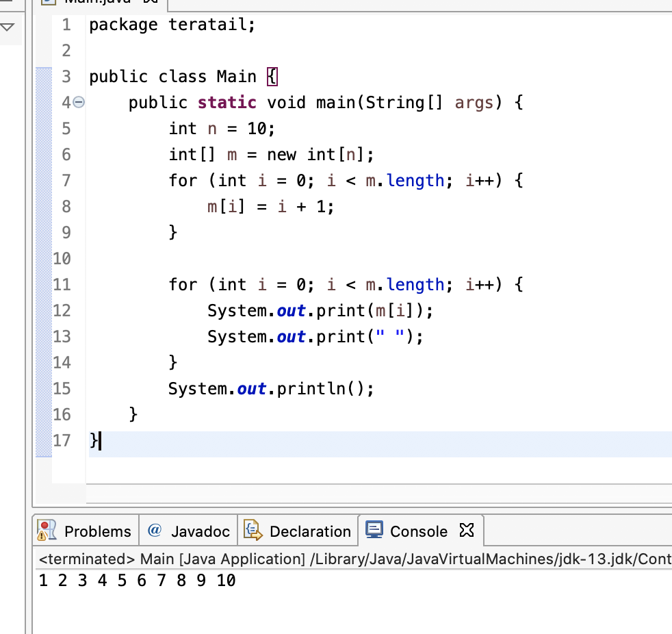The height and width of the screenshot is (634, 672).
Task: Collapse the main method fold marker
Action: click(x=79, y=103)
